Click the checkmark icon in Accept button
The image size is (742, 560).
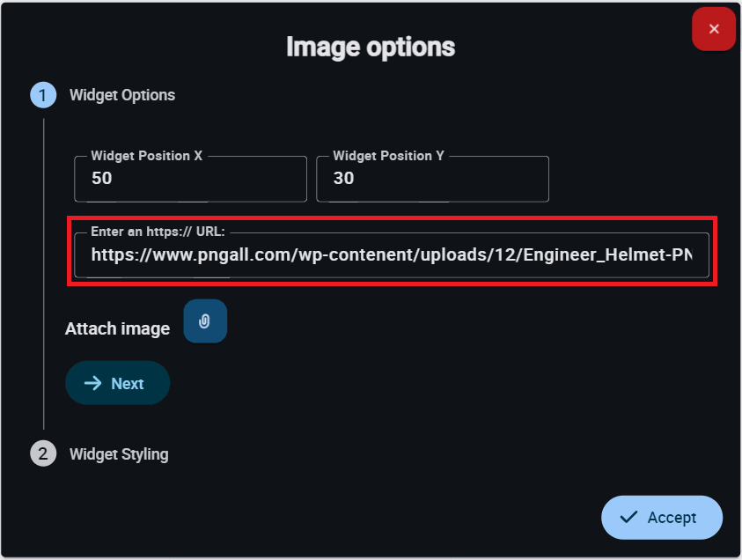[x=628, y=517]
